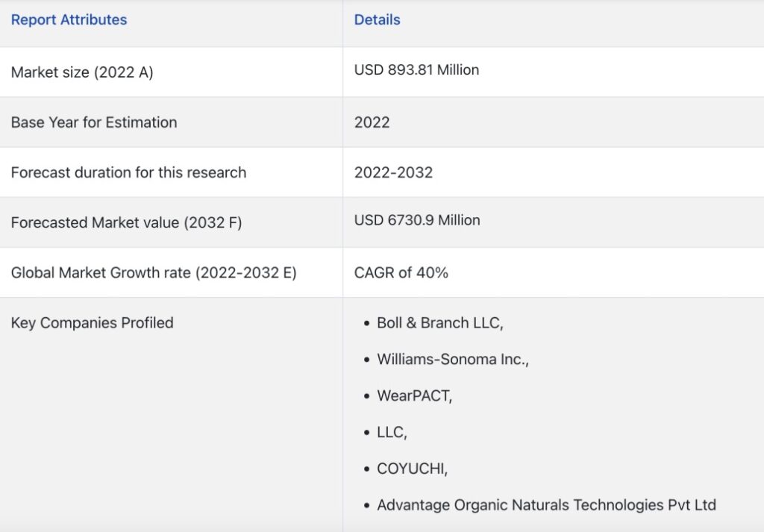Select the Forecasted Market value (2032 F) label
Screen dimensions: 764x532
coord(126,222)
